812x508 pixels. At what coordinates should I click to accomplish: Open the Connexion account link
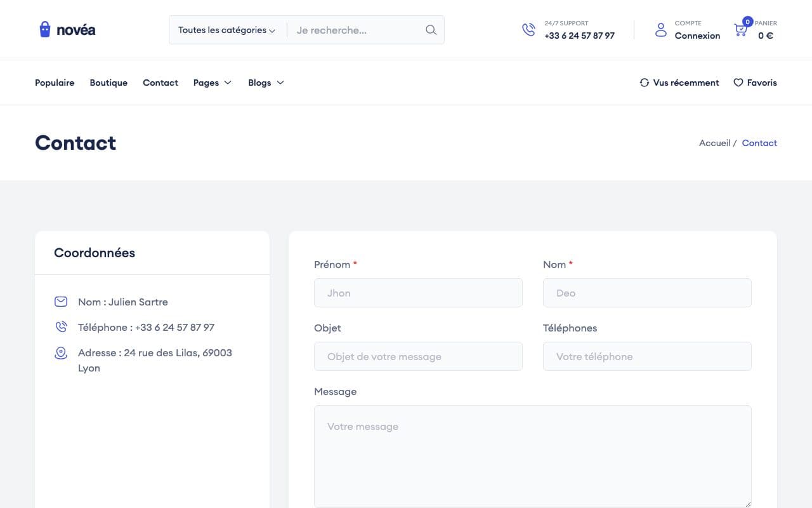point(697,36)
